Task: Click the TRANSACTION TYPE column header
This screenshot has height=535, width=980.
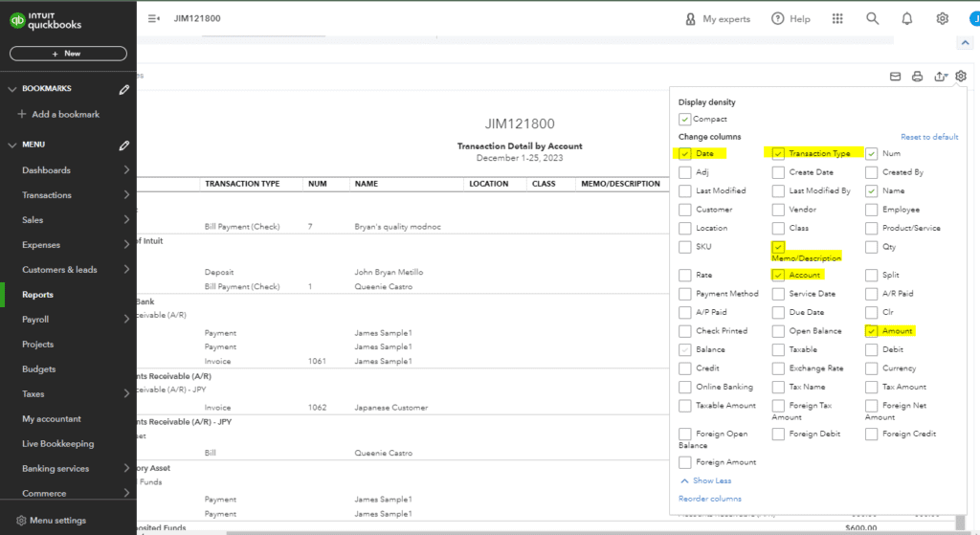Action: 242,184
